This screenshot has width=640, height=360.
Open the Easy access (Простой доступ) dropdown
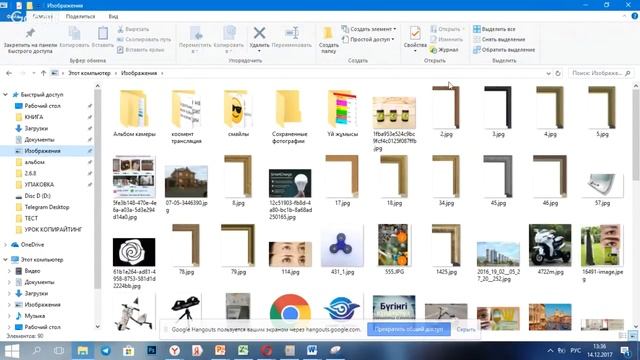368,40
